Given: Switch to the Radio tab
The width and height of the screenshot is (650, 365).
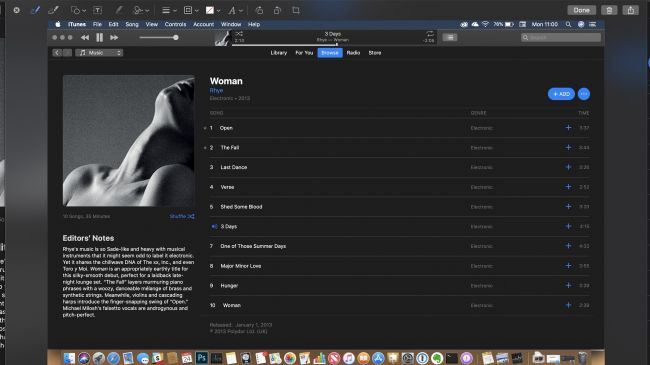Looking at the screenshot, I should (x=353, y=53).
